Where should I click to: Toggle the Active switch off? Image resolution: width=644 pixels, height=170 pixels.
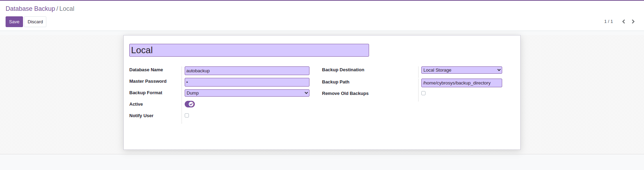(x=190, y=104)
